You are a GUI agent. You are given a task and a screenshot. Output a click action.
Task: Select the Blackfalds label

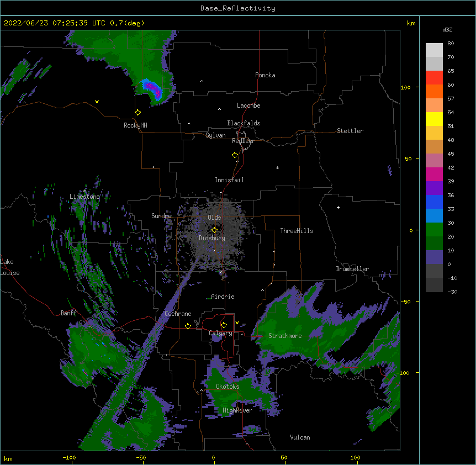244,123
